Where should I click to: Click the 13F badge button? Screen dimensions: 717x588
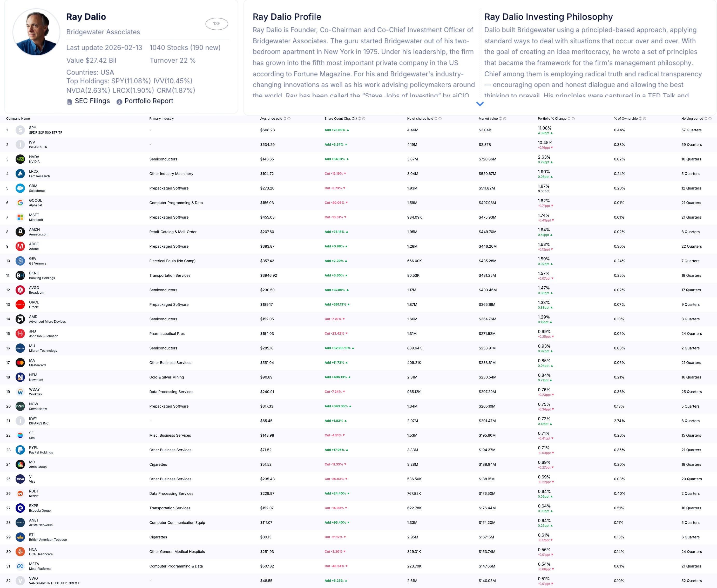coord(217,24)
